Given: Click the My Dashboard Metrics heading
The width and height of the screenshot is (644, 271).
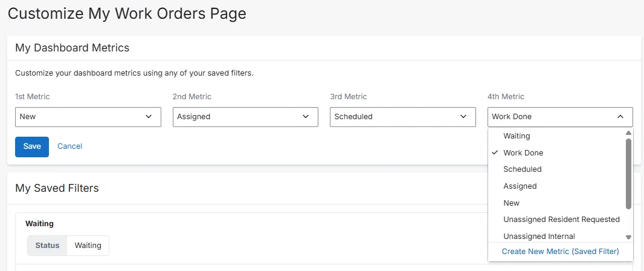Looking at the screenshot, I should click(x=72, y=48).
